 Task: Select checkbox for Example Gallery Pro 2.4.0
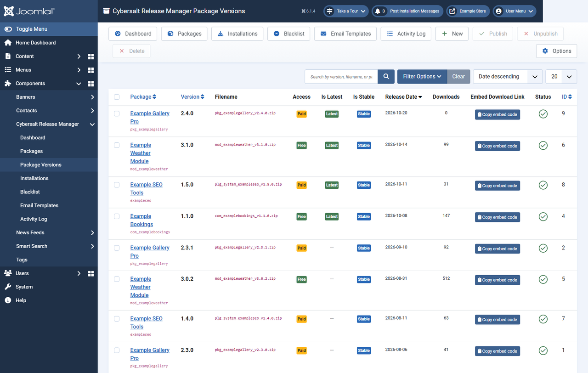tap(117, 113)
